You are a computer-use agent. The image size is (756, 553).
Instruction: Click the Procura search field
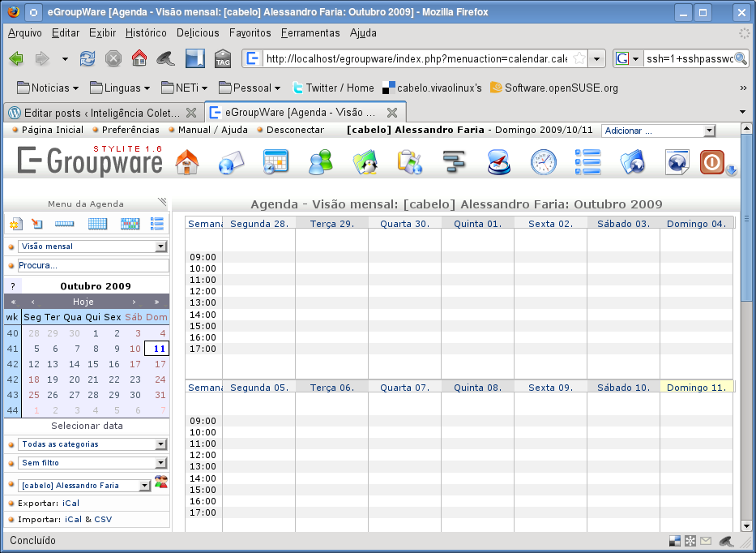pos(93,265)
